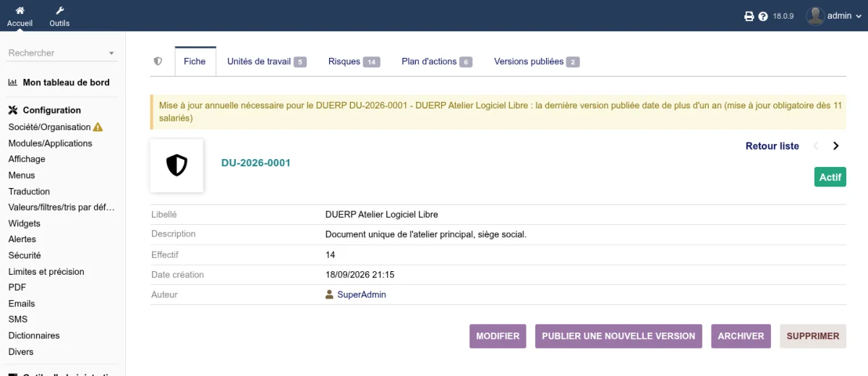The height and width of the screenshot is (376, 868).
Task: Click the dashboard chart icon
Action: point(13,82)
